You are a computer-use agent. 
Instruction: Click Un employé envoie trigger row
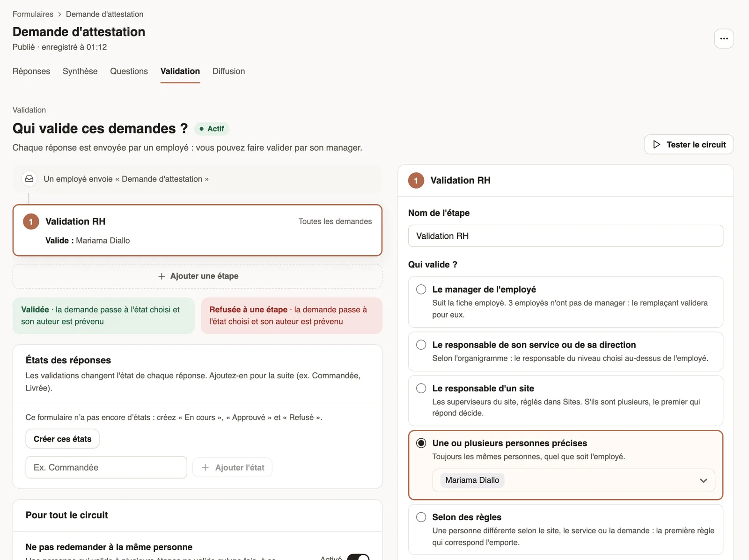pyautogui.click(x=198, y=179)
